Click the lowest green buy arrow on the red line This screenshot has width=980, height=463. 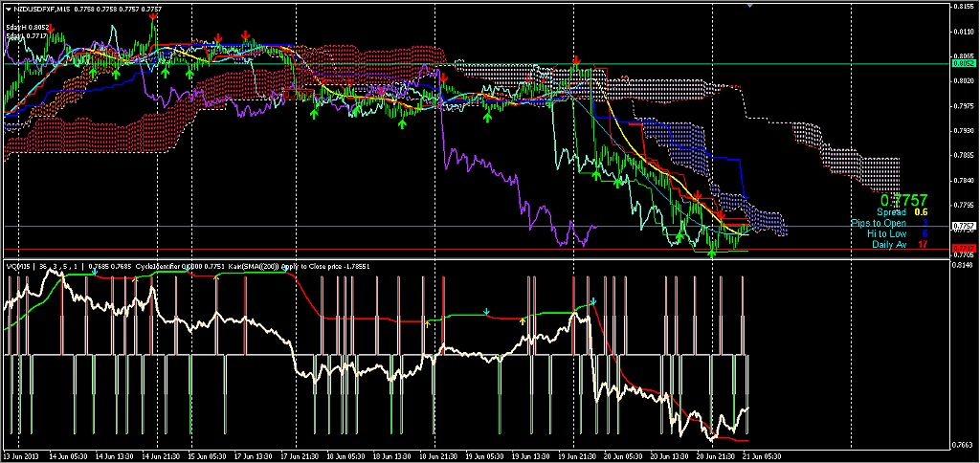tap(711, 253)
